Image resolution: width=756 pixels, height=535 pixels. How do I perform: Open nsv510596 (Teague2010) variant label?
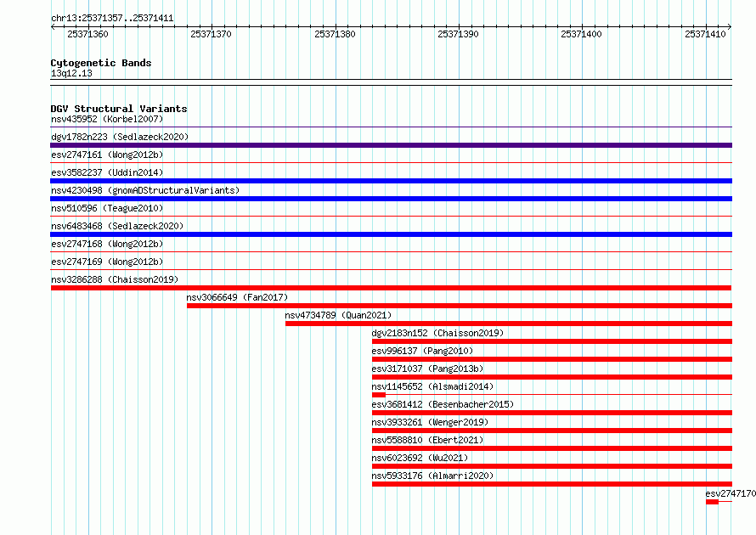click(107, 208)
